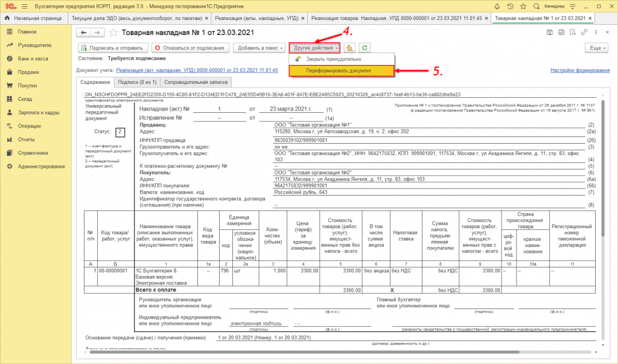The height and width of the screenshot is (364, 618).
Task: Open title bar settings lines icon
Action: pyautogui.click(x=573, y=6)
